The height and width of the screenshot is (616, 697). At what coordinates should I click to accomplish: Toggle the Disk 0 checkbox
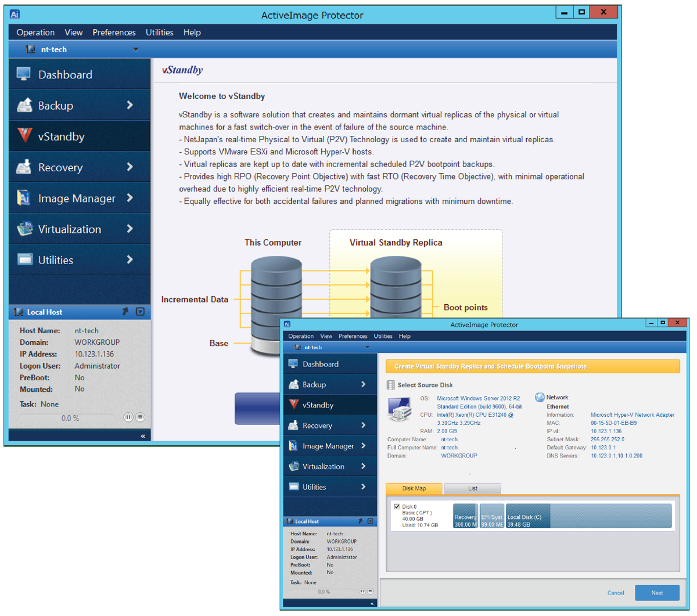tap(397, 507)
